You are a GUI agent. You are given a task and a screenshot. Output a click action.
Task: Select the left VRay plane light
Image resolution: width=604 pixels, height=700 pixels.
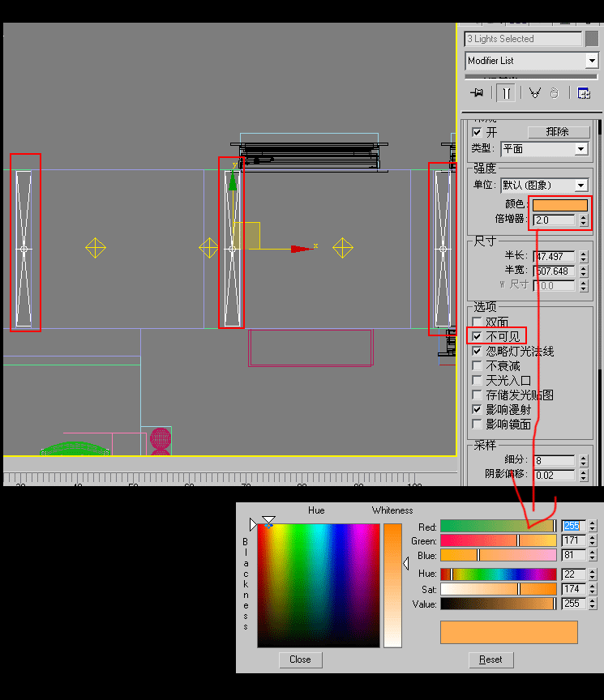[24, 249]
